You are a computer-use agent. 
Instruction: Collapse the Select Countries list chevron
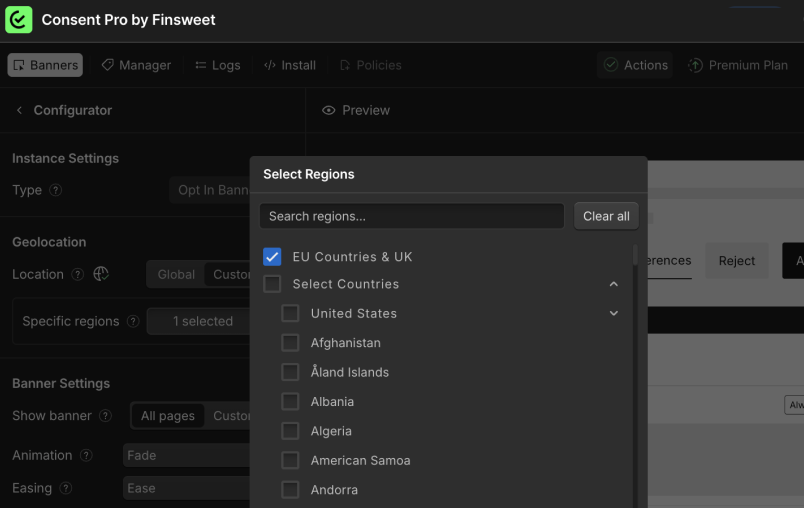613,284
